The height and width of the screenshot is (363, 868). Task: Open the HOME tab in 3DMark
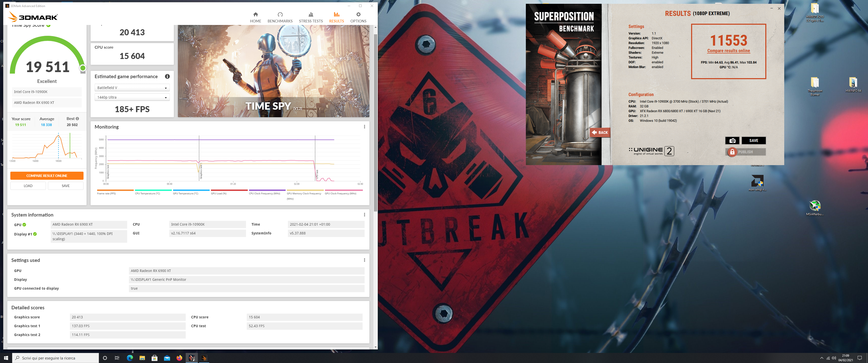coord(255,17)
